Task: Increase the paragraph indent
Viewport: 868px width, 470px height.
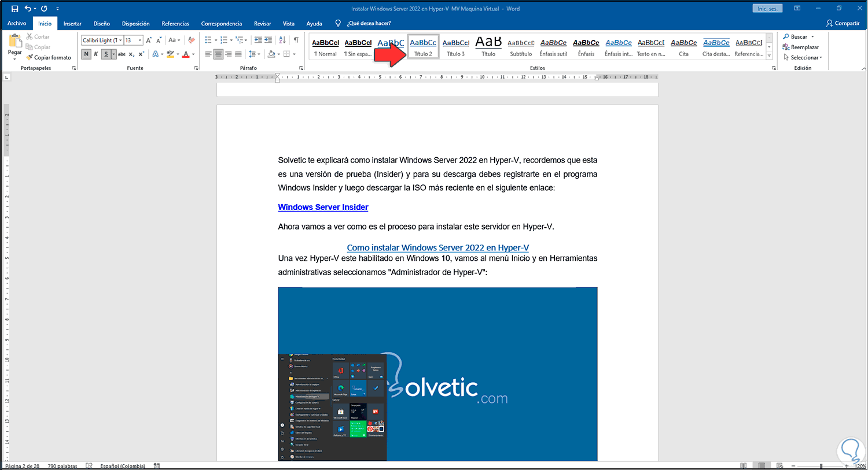Action: 269,40
